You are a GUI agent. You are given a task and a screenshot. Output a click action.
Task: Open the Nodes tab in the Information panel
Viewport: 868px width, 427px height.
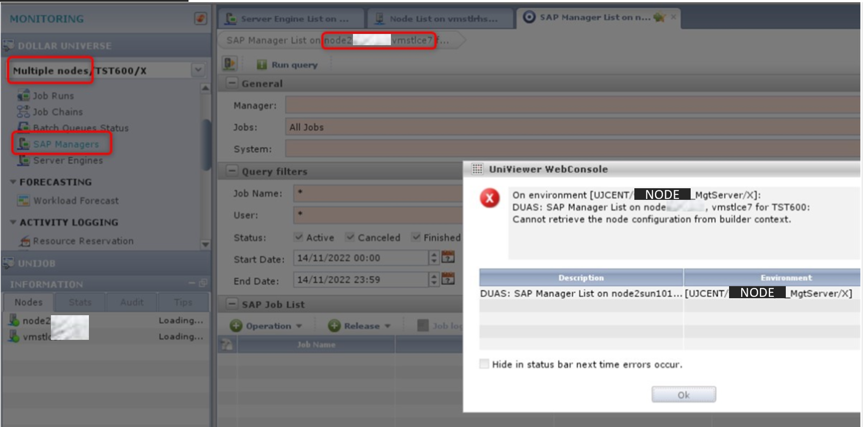[29, 302]
